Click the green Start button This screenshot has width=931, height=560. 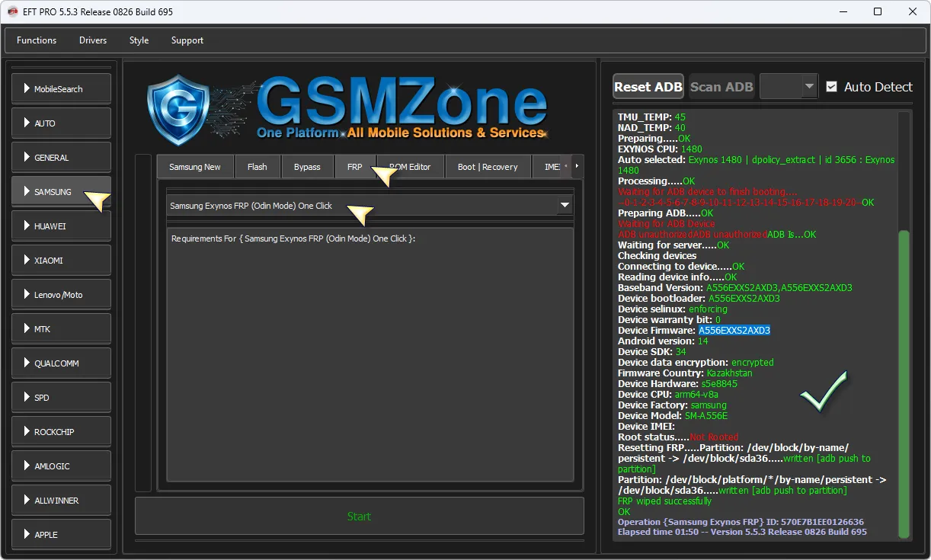pos(360,517)
